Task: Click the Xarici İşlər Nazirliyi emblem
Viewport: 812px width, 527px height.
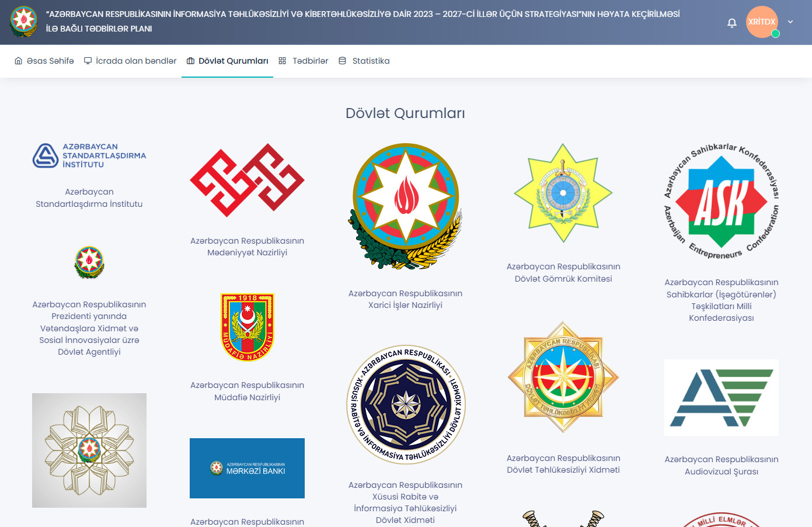Action: tap(406, 206)
